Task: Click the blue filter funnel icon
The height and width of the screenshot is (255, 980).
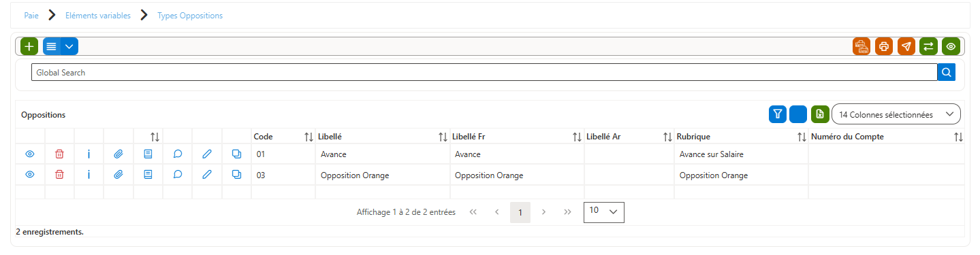Action: click(x=778, y=115)
